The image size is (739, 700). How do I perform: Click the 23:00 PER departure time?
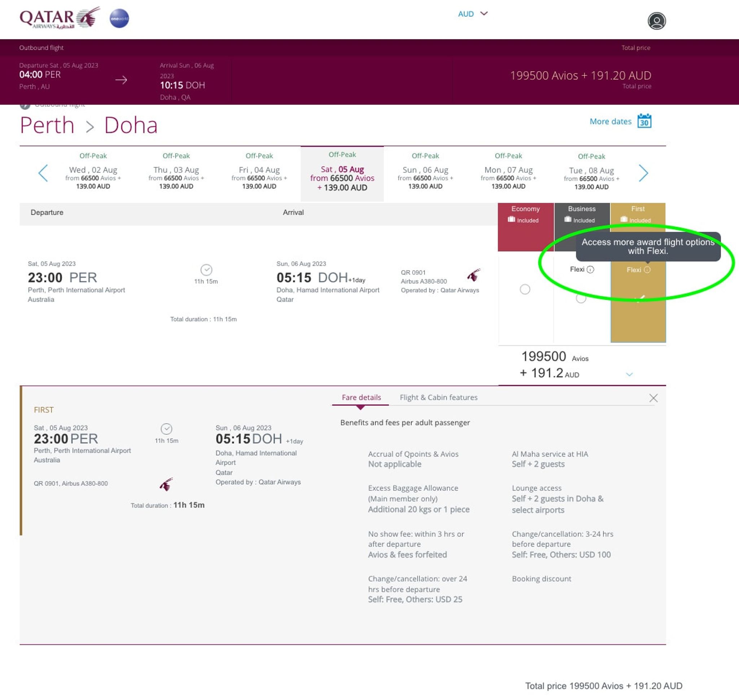pos(62,278)
